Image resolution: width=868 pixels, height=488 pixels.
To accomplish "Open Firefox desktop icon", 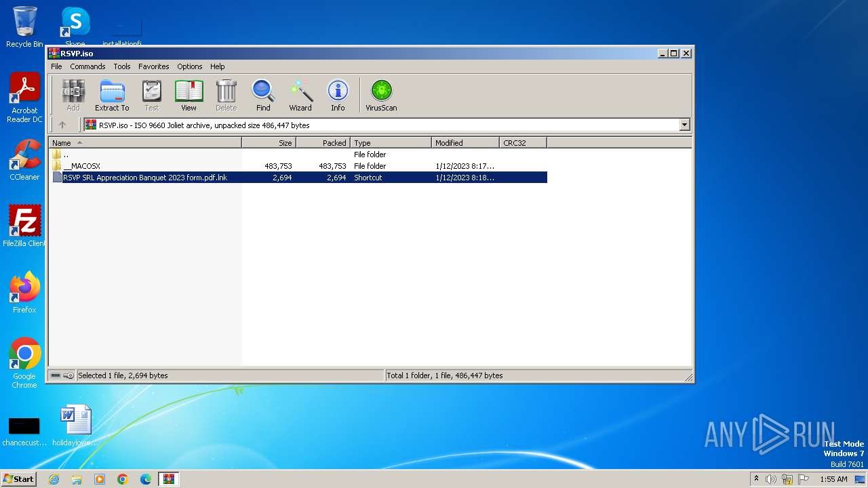I will (x=24, y=293).
